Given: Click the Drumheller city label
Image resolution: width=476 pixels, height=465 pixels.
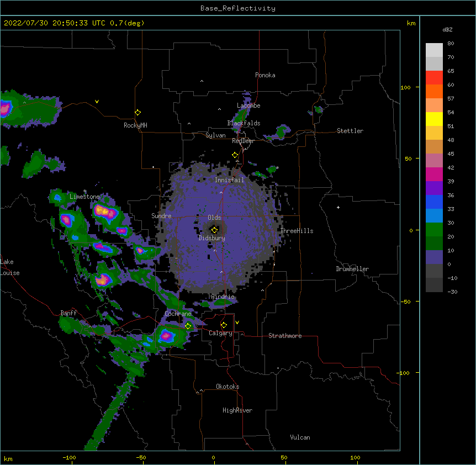Looking at the screenshot, I should (352, 269).
